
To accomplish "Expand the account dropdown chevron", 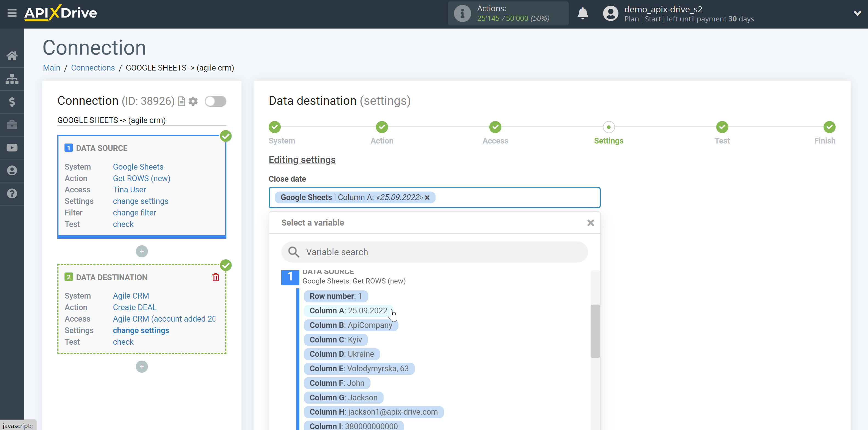I will (x=857, y=13).
